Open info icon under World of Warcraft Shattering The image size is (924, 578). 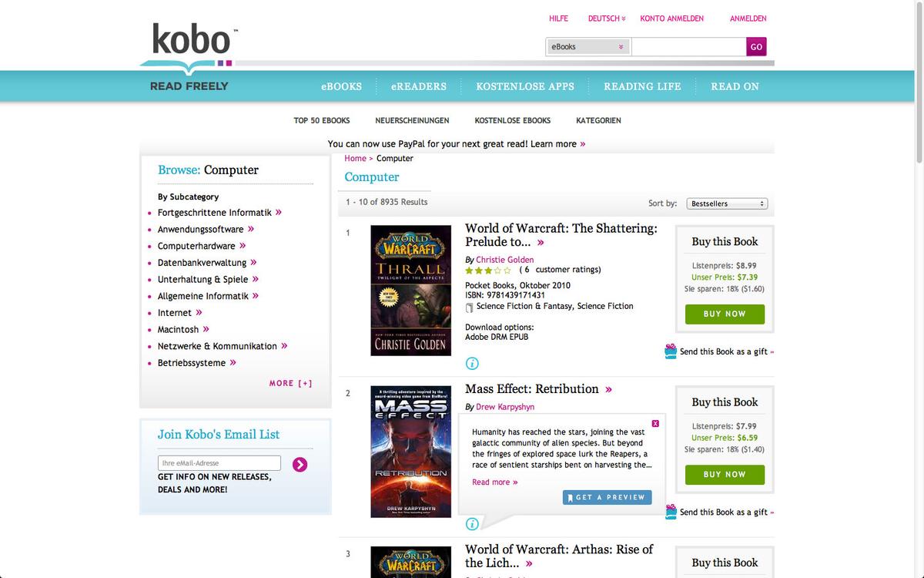(x=472, y=364)
